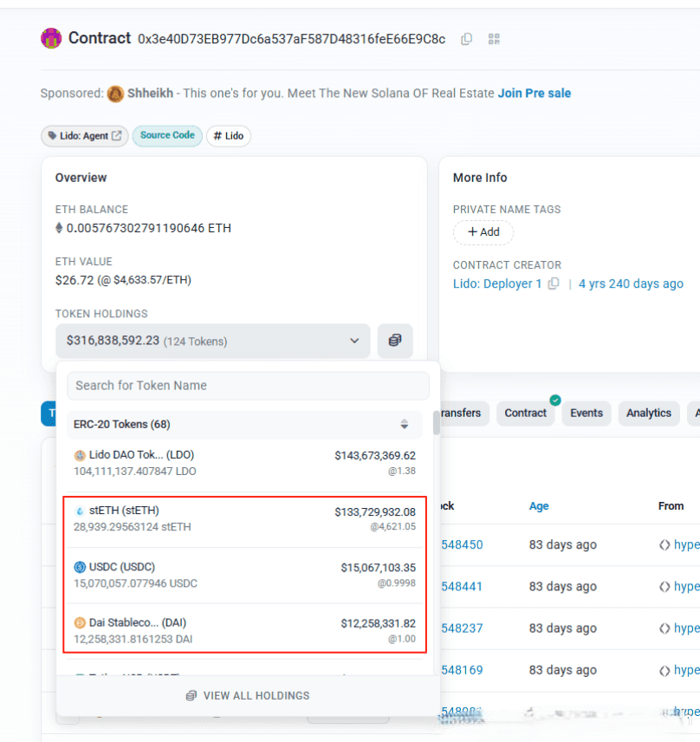Sort by the Age column header
Image resolution: width=700 pixels, height=742 pixels.
tap(539, 506)
